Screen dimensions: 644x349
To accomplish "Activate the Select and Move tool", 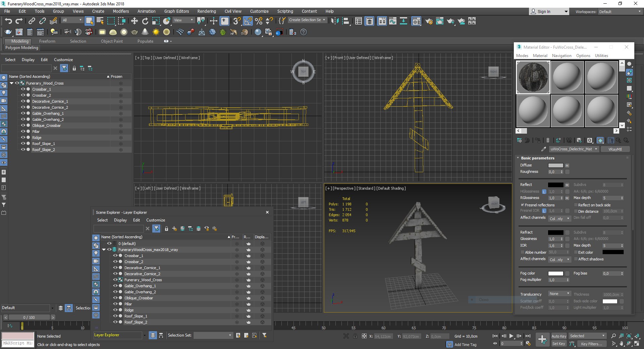I will click(135, 21).
